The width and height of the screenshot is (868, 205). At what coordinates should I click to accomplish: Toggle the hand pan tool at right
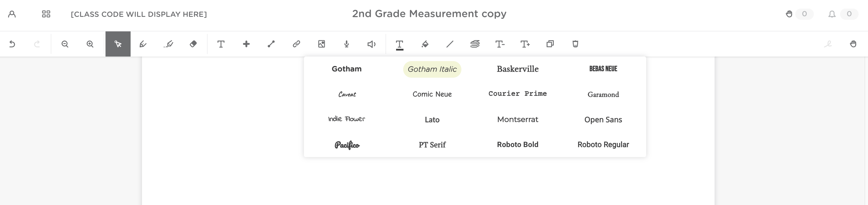pos(853,44)
